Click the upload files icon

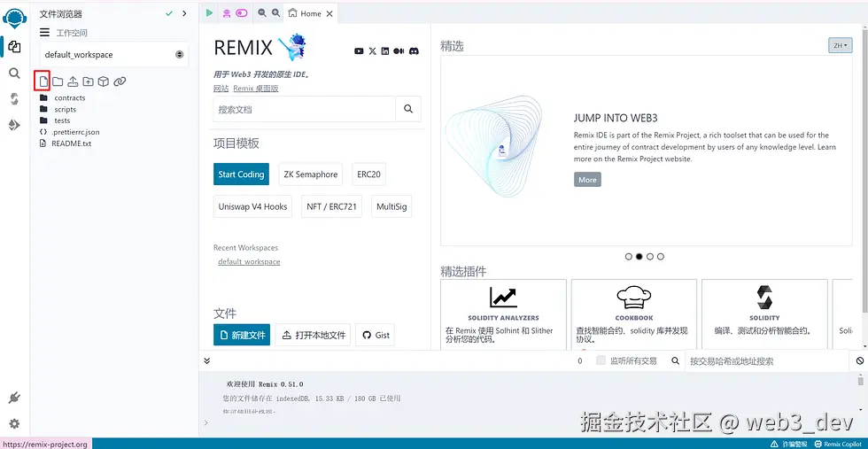[73, 81]
